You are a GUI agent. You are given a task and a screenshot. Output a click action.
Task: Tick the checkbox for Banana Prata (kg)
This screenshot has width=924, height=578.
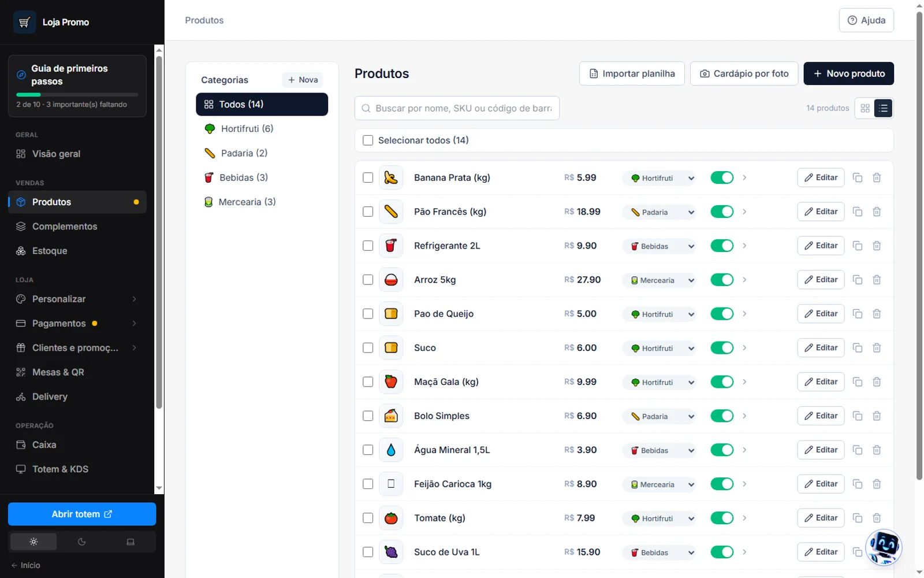(x=368, y=177)
